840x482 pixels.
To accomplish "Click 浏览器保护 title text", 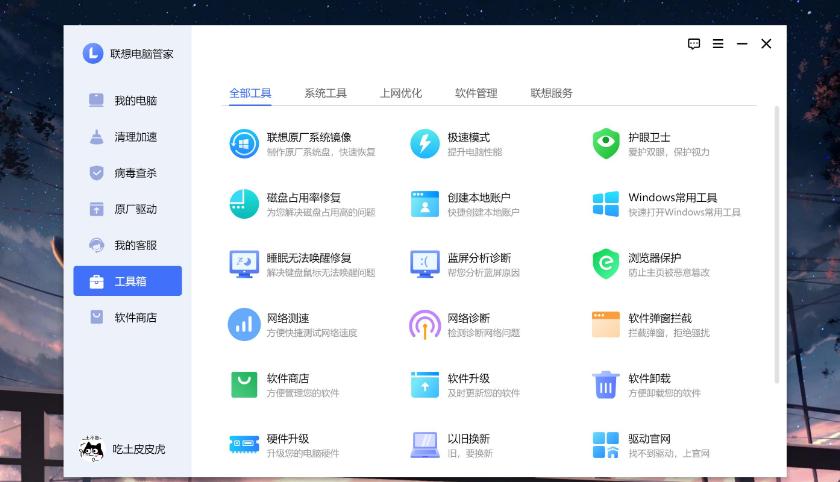I will [x=655, y=258].
